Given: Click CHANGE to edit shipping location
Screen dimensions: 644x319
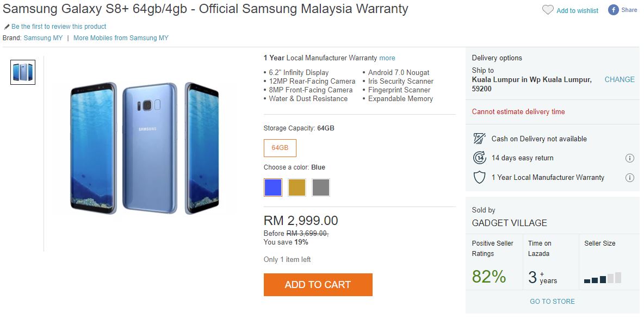Looking at the screenshot, I should pyautogui.click(x=620, y=79).
